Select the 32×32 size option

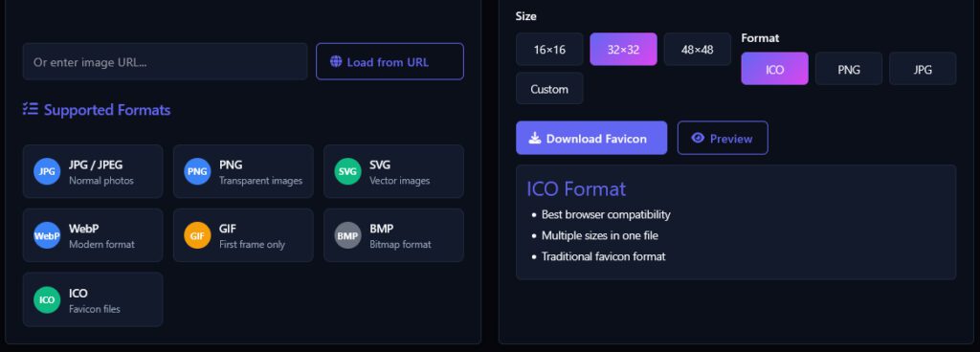pyautogui.click(x=623, y=50)
